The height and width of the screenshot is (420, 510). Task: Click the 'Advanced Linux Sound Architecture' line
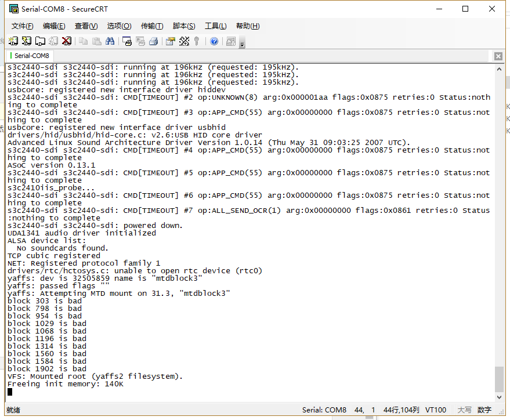click(x=209, y=143)
